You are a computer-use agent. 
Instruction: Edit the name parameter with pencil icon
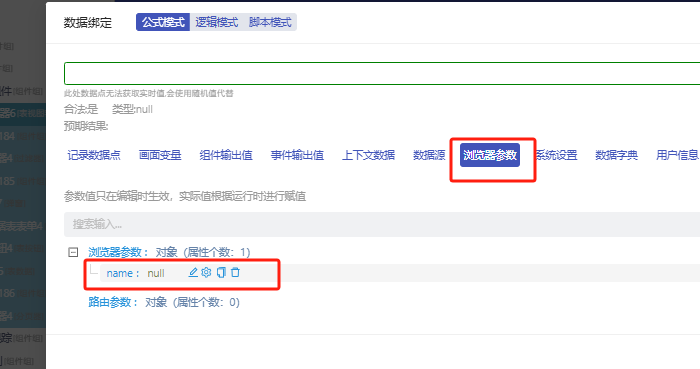pos(193,272)
